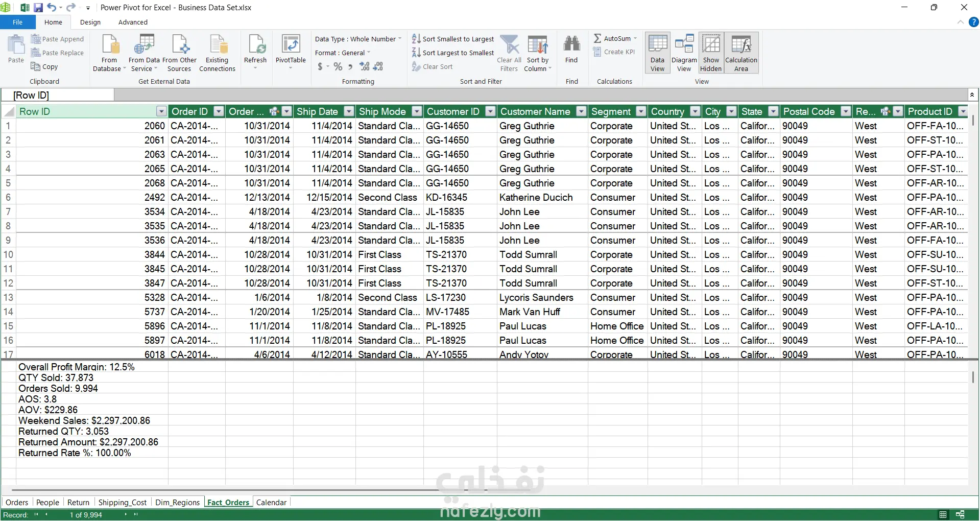Apply percentage format to column
Viewport: 980px width, 521px height.
[x=338, y=66]
